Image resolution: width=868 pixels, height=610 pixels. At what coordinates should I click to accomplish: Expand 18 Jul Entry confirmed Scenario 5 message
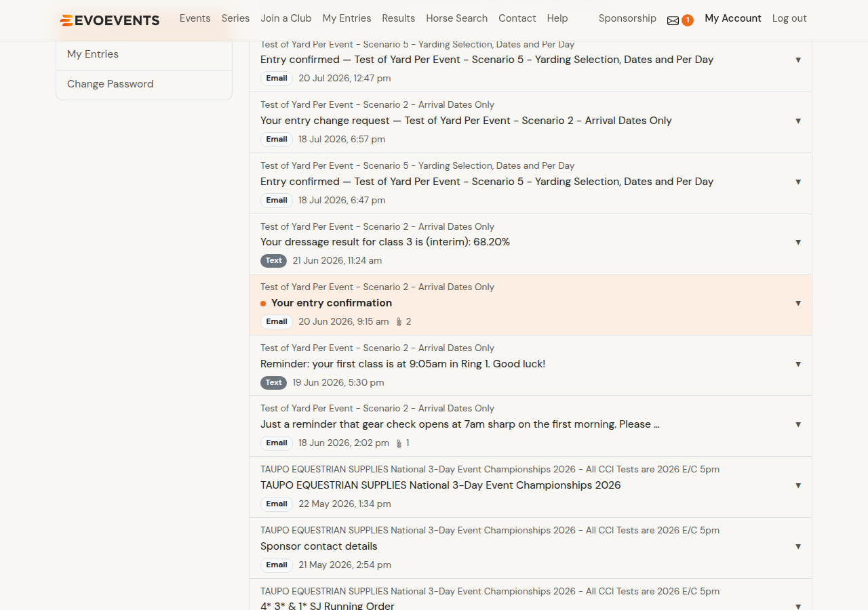click(x=798, y=182)
